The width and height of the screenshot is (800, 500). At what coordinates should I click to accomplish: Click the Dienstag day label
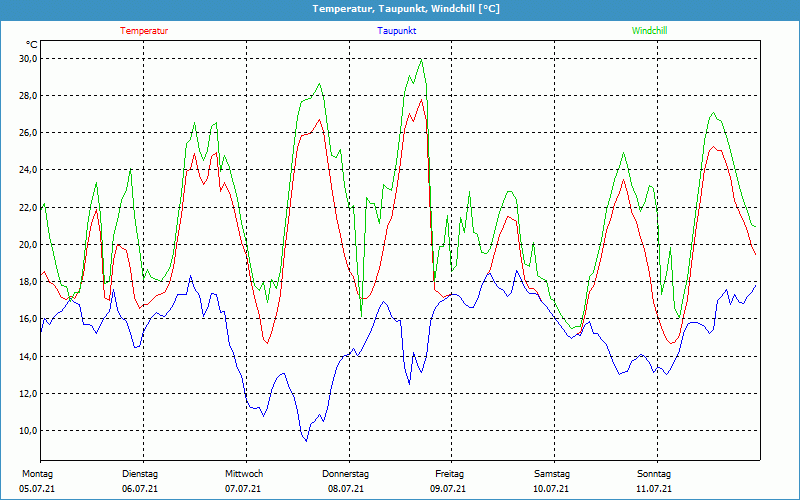click(x=140, y=474)
